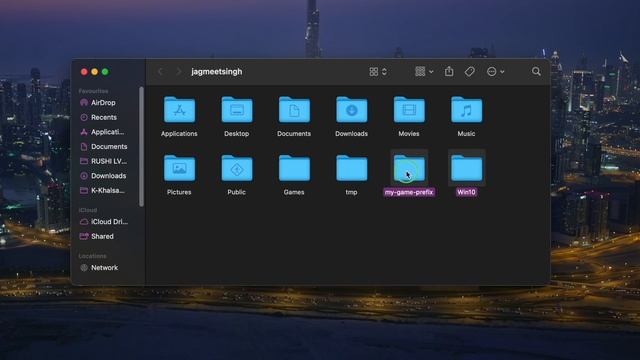Minimize the Finder window with yellow button
Image resolution: width=640 pixels, height=360 pixels.
(x=95, y=72)
